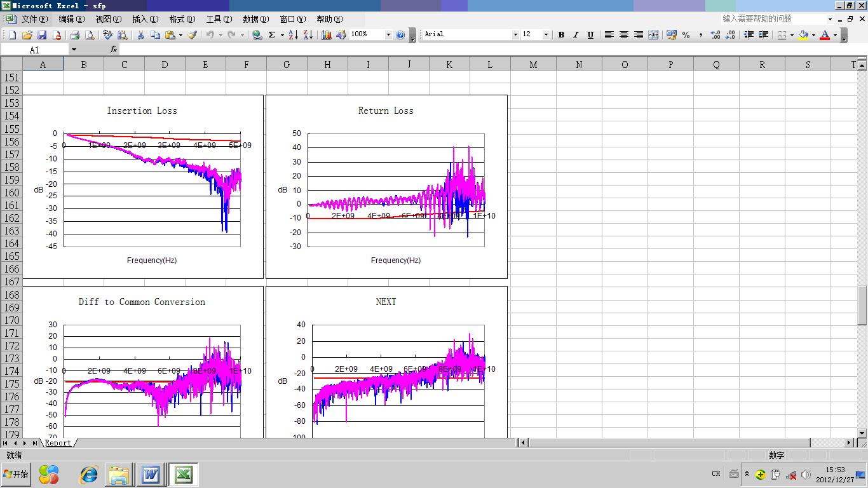
Task: Toggle Underline formatting
Action: tap(590, 35)
